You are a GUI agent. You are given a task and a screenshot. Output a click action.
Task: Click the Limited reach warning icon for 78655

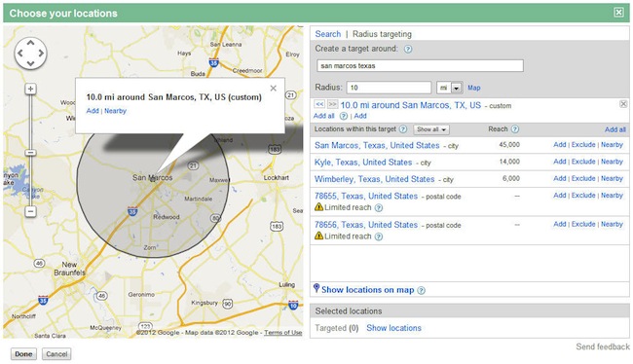(318, 207)
